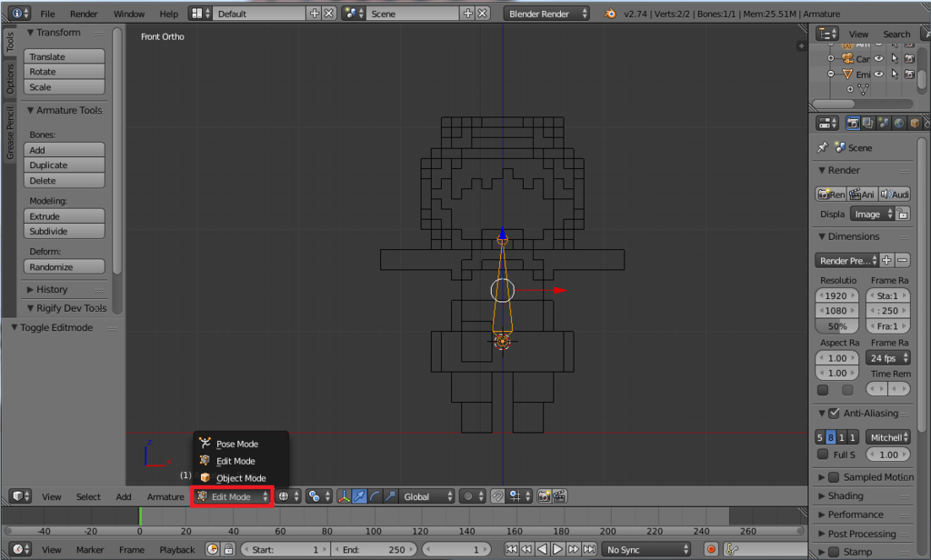Screen dimensions: 931x560
Task: Open the 3D view editor type selector
Action: (21, 496)
